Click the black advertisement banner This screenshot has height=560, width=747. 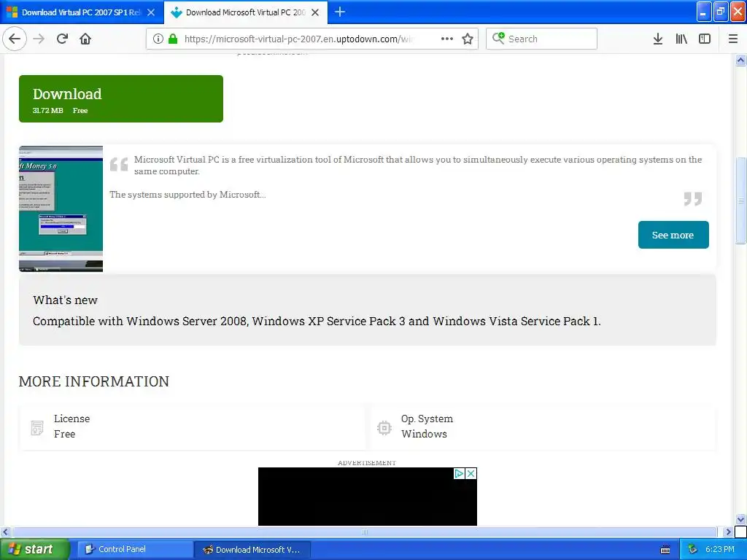(x=368, y=497)
